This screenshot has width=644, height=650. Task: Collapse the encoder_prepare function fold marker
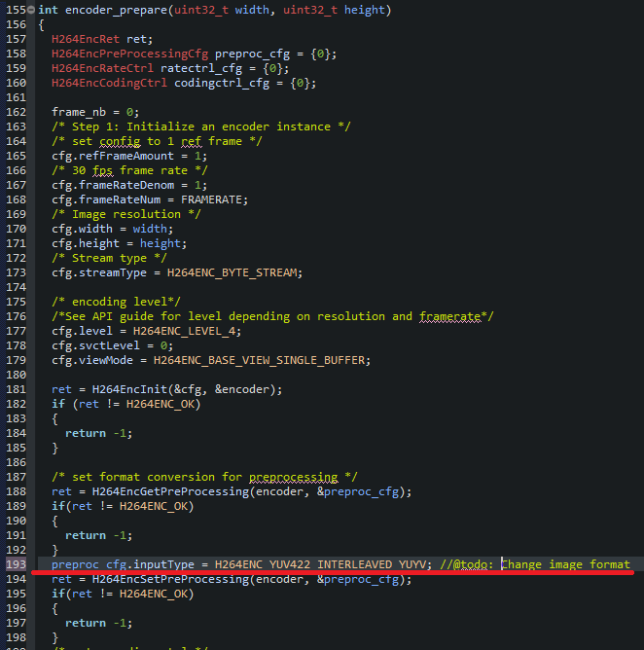[31, 10]
